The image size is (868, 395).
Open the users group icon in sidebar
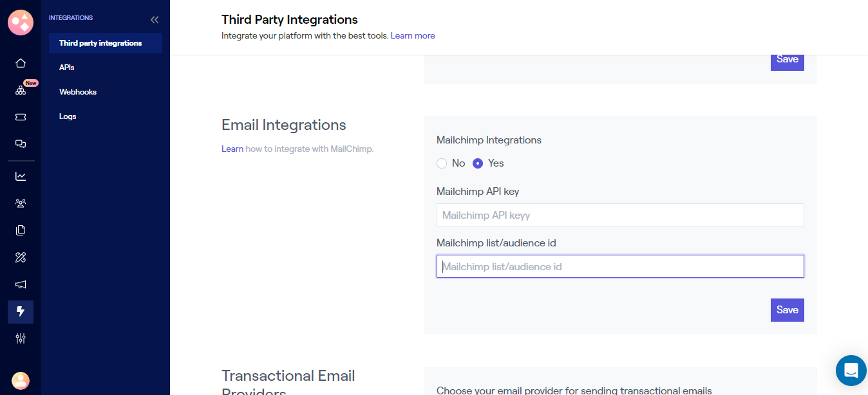21,203
